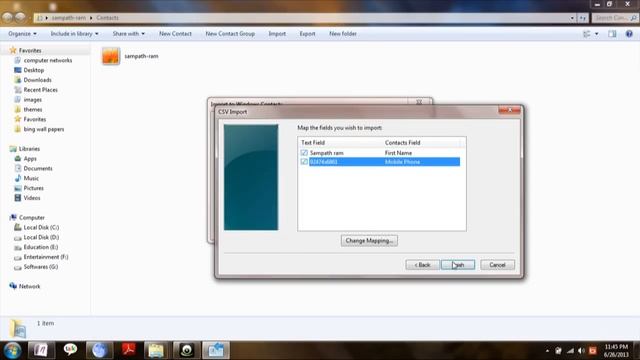Image resolution: width=640 pixels, height=360 pixels.
Task: Click the Favorites star icon in sidebar
Action: pyautogui.click(x=13, y=50)
